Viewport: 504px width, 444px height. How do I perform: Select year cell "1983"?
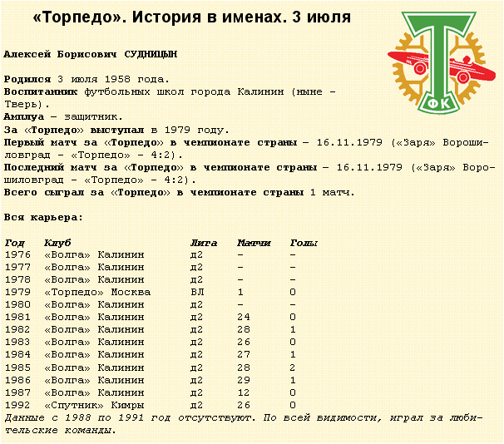coord(17,343)
